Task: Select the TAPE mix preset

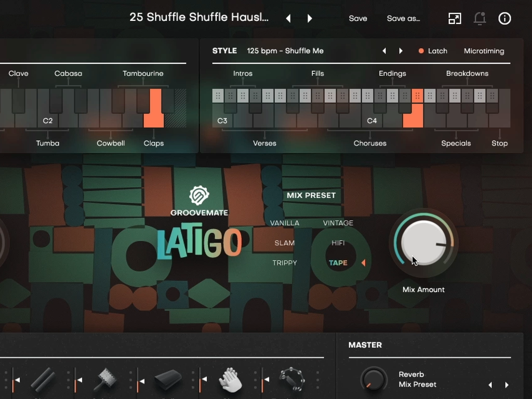Action: pyautogui.click(x=338, y=263)
